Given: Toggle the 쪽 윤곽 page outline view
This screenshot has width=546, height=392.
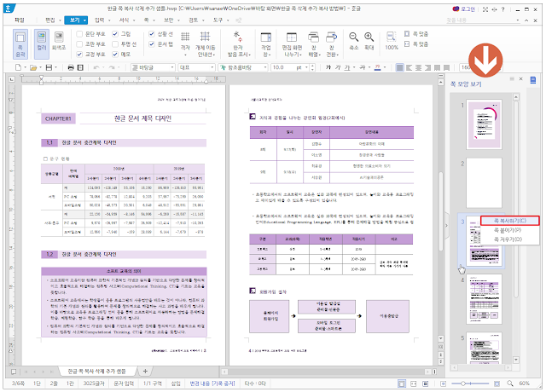Looking at the screenshot, I should (x=20, y=43).
